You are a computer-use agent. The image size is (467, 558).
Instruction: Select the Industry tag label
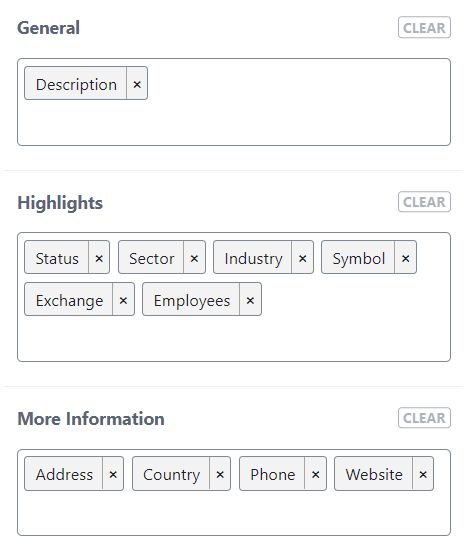tap(253, 257)
